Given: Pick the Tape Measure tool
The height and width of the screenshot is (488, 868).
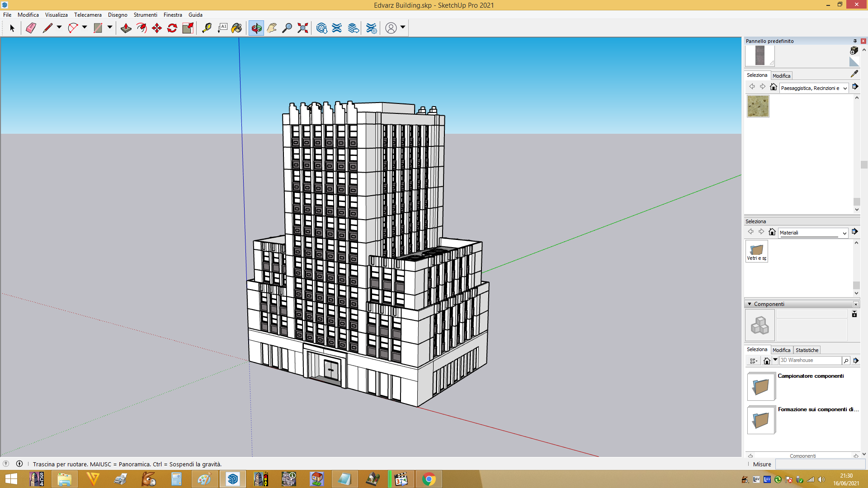Looking at the screenshot, I should tap(207, 28).
